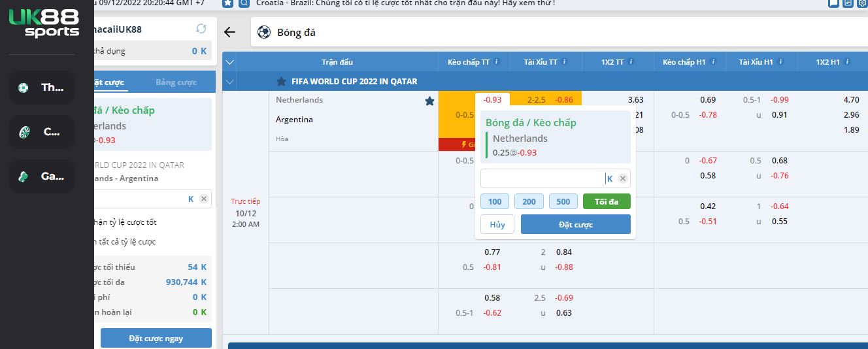Open the document list icon at top right
Viewport: 868px width, 349px height.
tap(848, 3)
